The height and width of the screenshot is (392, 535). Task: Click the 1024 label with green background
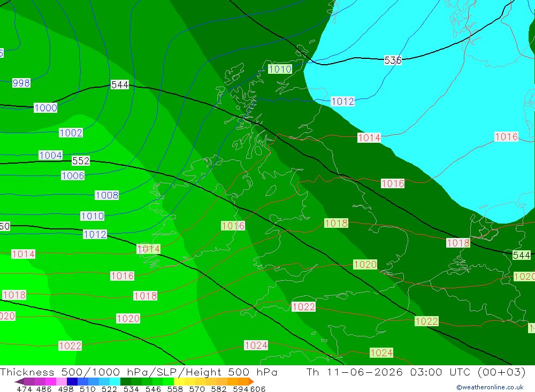(x=381, y=353)
